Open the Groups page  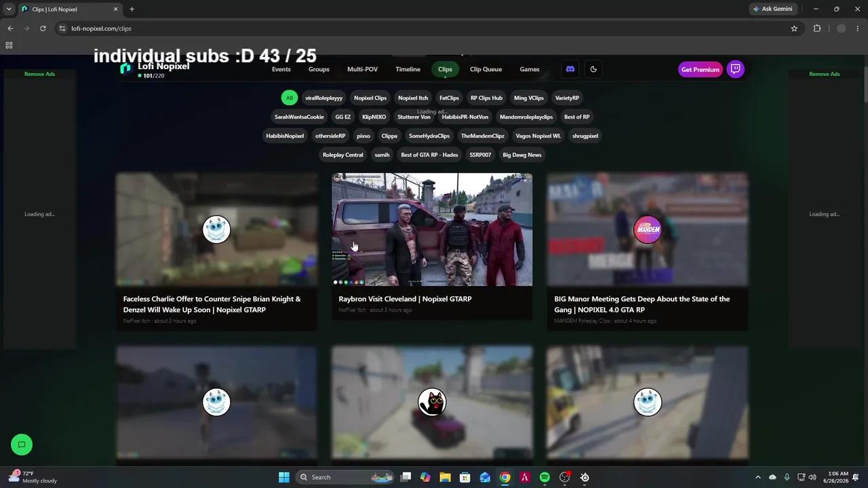(319, 69)
